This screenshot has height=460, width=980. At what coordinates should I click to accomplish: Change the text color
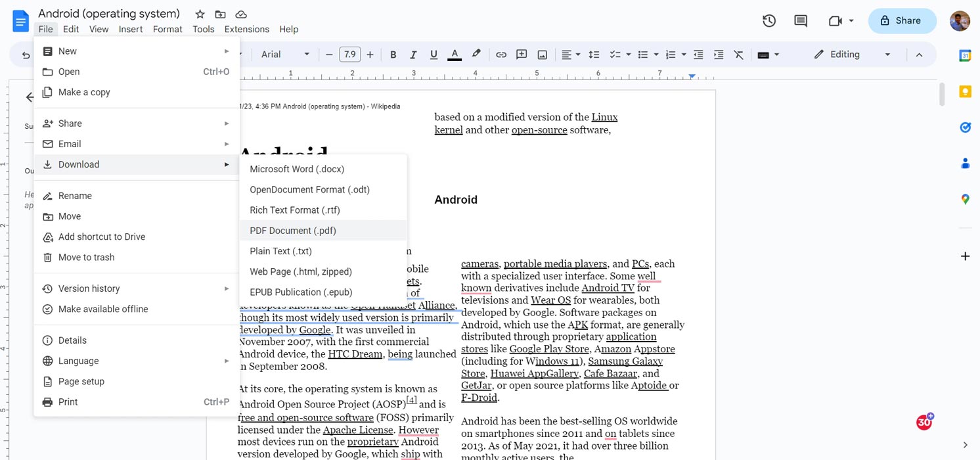pyautogui.click(x=455, y=55)
